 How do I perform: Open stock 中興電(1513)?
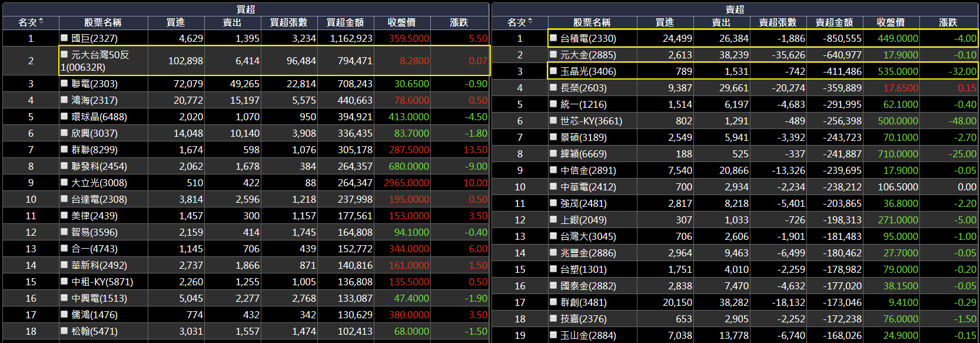[99, 298]
